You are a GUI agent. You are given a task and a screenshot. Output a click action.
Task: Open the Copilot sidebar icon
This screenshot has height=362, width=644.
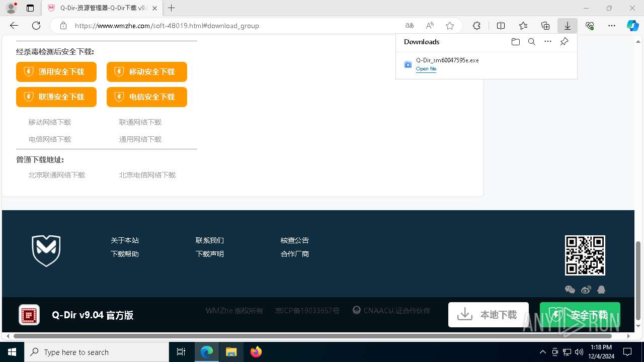633,26
